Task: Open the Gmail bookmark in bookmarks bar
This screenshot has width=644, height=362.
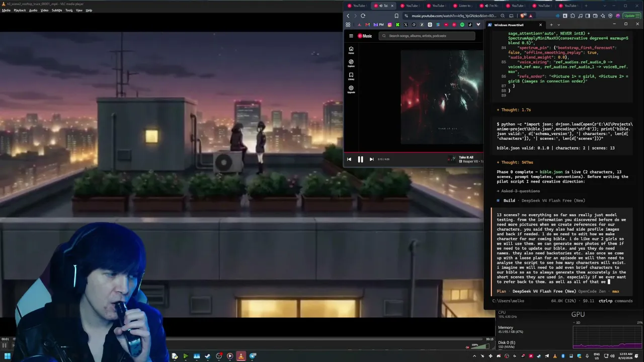Action: [x=367, y=25]
